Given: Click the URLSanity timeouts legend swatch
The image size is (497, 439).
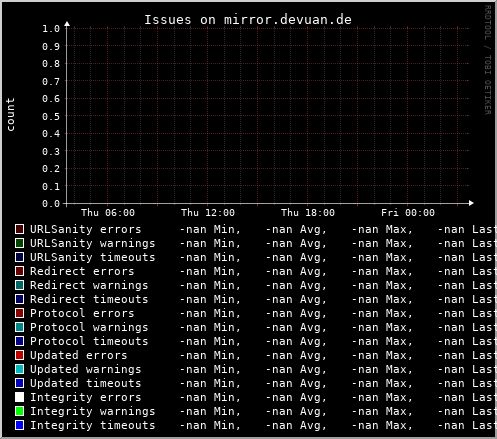Looking at the screenshot, I should point(19,257).
